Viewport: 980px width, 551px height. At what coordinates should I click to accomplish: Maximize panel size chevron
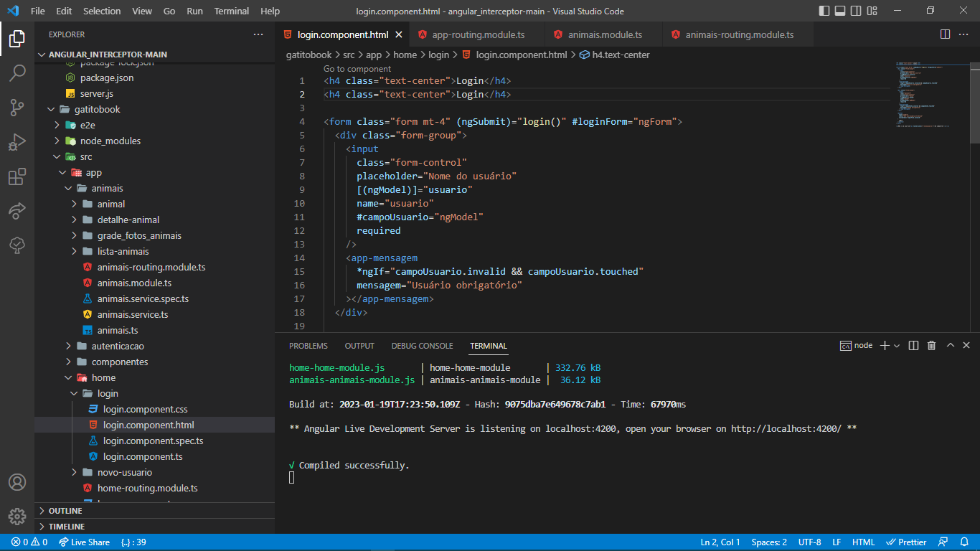[x=950, y=345]
